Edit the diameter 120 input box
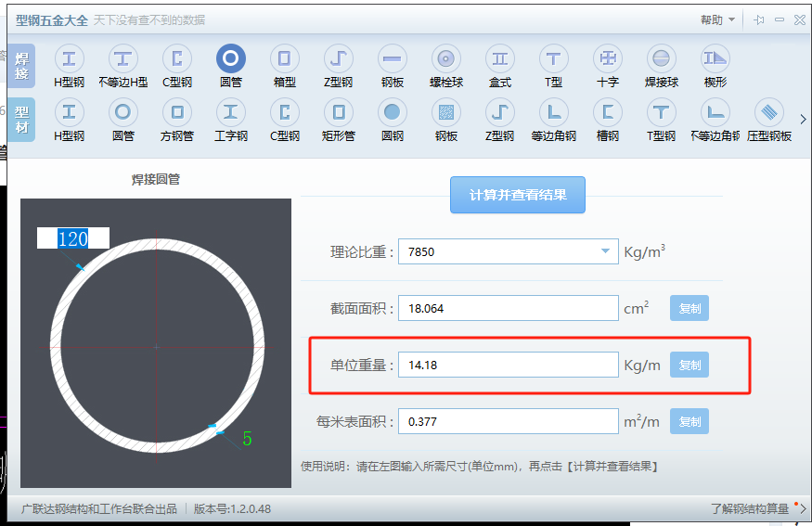This screenshot has height=526, width=812. point(73,238)
